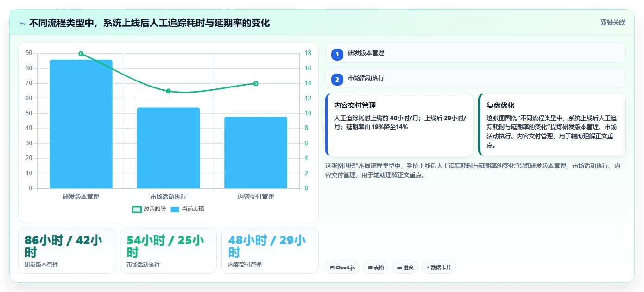Click the 内容交付管理 x-axis label
This screenshot has width=644, height=292.
[256, 197]
